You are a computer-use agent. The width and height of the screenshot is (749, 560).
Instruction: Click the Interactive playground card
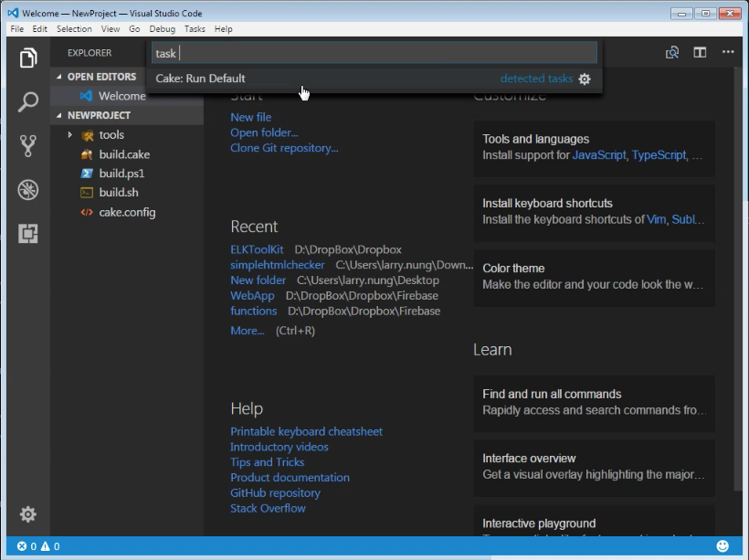(x=595, y=521)
